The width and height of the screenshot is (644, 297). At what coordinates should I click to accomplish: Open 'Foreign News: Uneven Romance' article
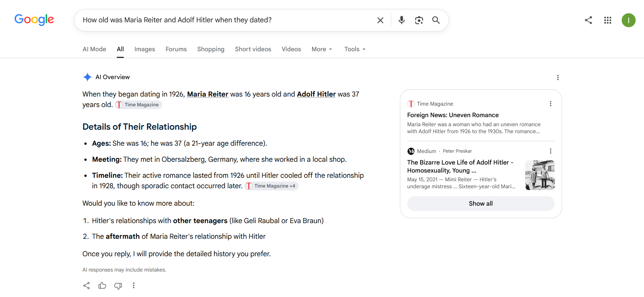pos(453,115)
